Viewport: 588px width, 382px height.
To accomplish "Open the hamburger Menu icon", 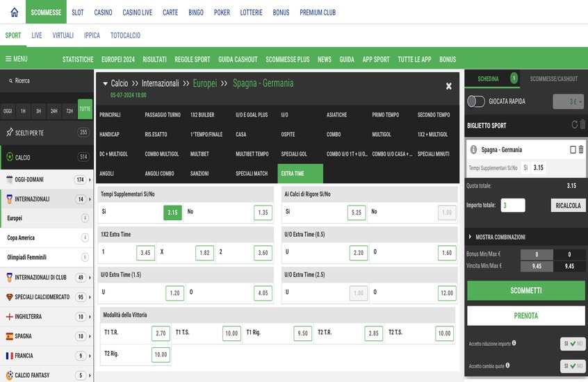I will [x=8, y=59].
